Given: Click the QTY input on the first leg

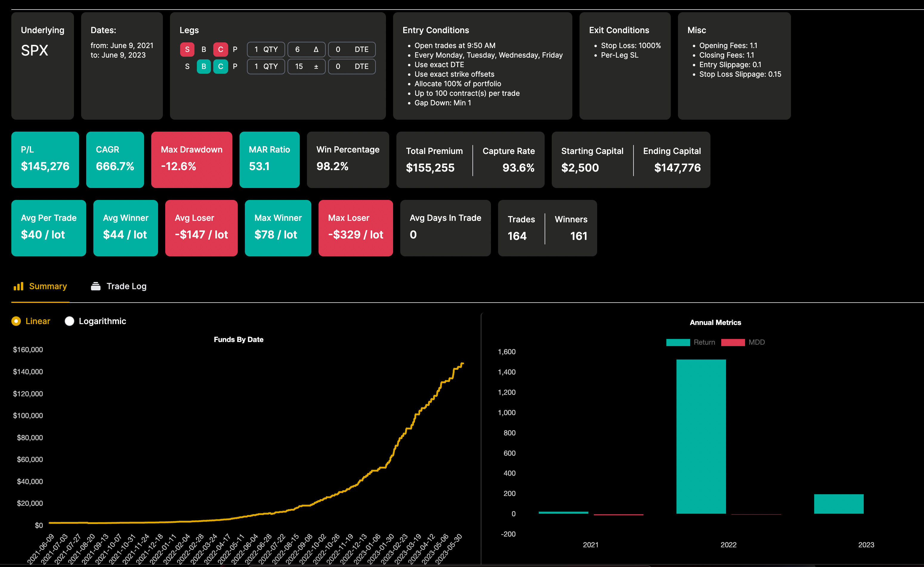Looking at the screenshot, I should (266, 49).
